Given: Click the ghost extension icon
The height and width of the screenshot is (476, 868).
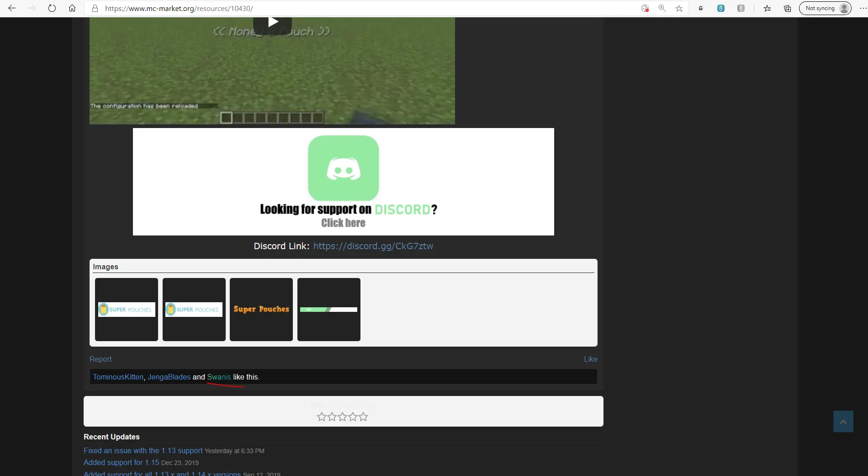Looking at the screenshot, I should click(701, 8).
